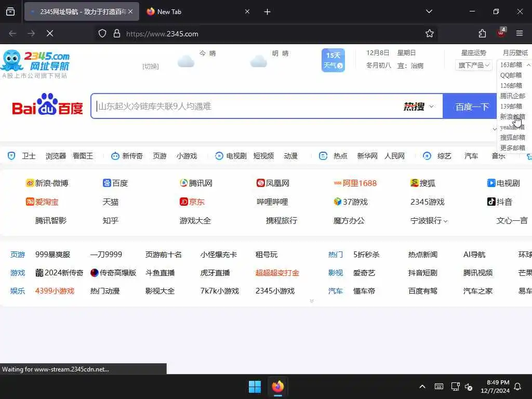The height and width of the screenshot is (399, 532).
Task: Click Firefox icon in the taskbar
Action: coord(278,387)
